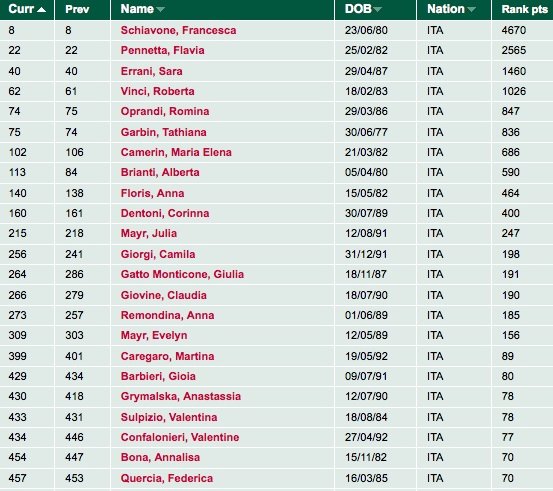Click the Name column sort arrow
This screenshot has height=491, width=553.
pyautogui.click(x=160, y=10)
